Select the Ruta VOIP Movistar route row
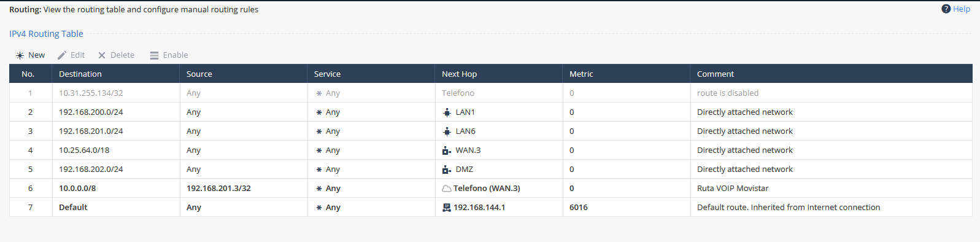Screen dimensions: 980x242 (491, 188)
